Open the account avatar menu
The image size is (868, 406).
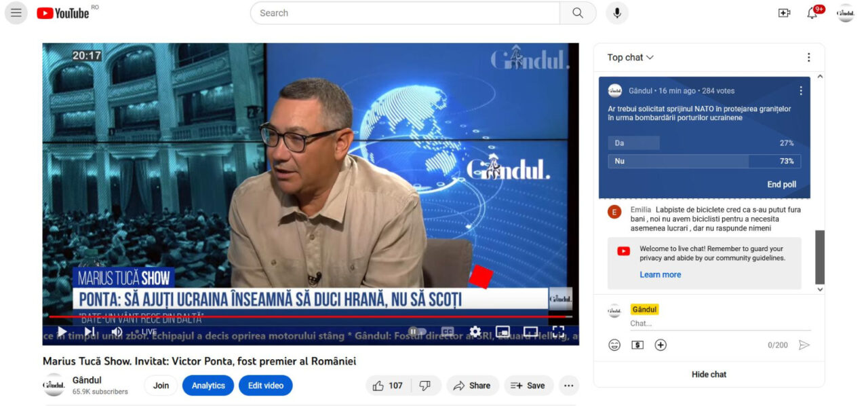click(846, 13)
